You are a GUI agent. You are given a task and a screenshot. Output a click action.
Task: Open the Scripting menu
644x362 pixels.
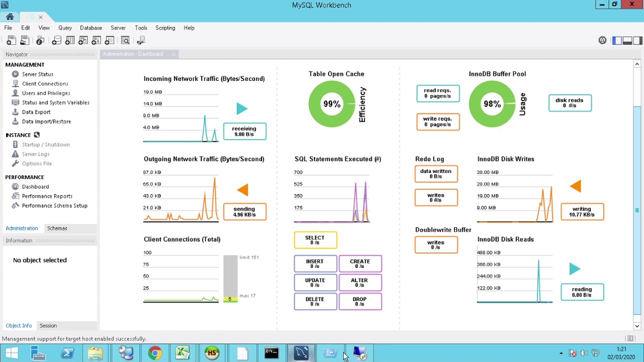165,28
